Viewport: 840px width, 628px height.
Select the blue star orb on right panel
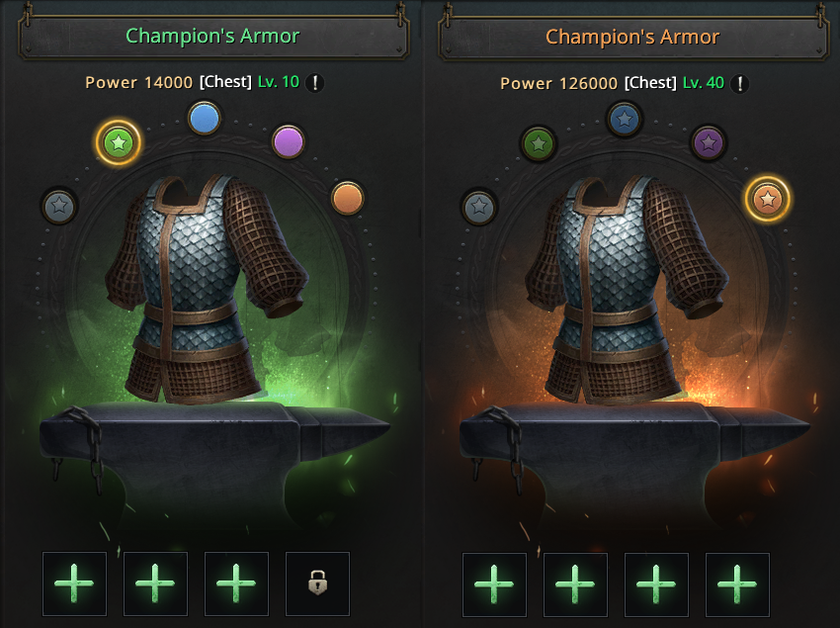click(x=625, y=119)
